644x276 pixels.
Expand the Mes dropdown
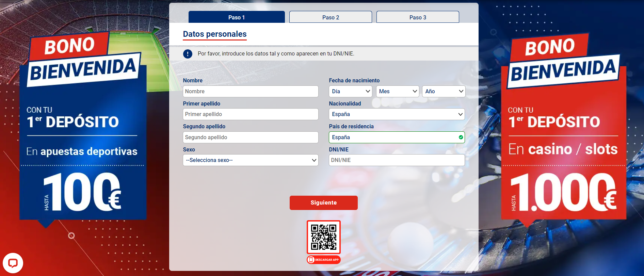pyautogui.click(x=398, y=91)
